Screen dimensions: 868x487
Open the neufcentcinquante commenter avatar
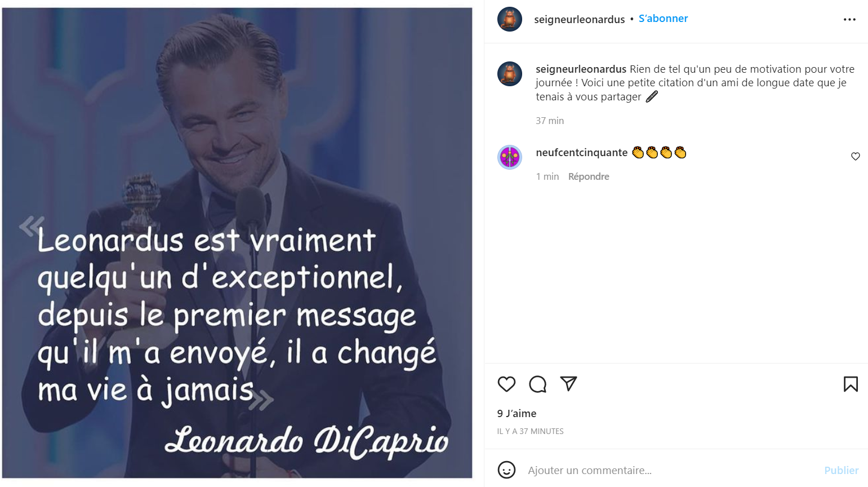click(510, 157)
